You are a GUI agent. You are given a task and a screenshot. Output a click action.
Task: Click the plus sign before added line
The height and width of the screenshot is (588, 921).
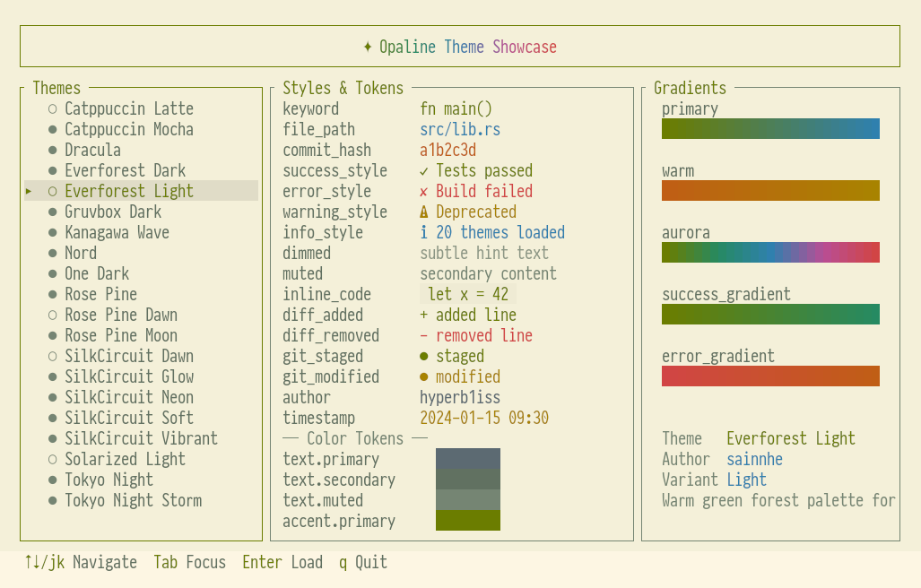pos(424,316)
